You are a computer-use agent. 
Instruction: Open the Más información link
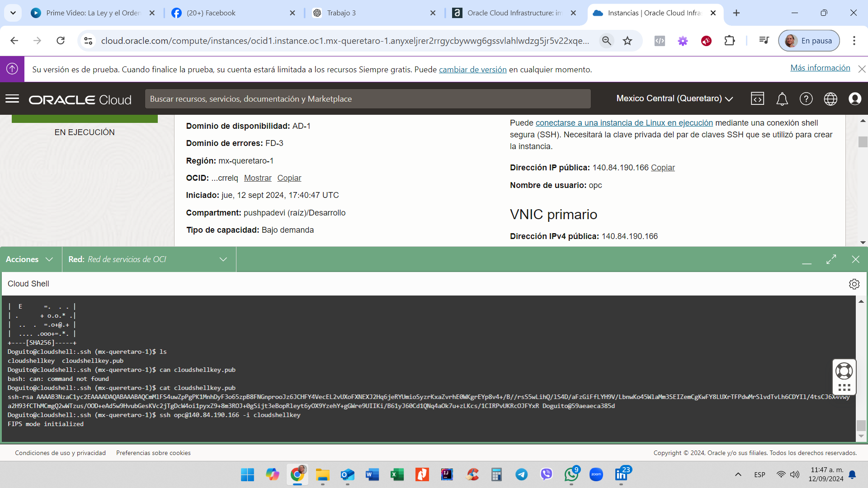click(x=820, y=68)
